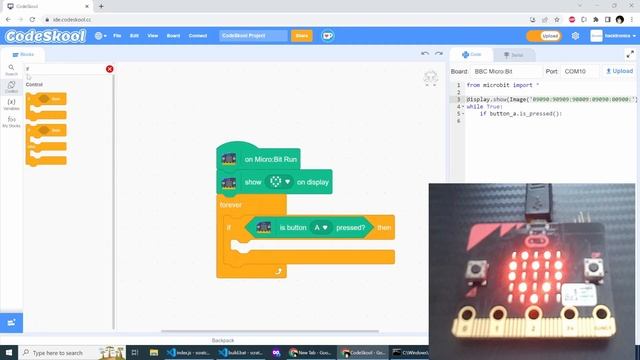The image size is (640, 360).
Task: Switch to the Serial tab
Action: click(x=513, y=55)
